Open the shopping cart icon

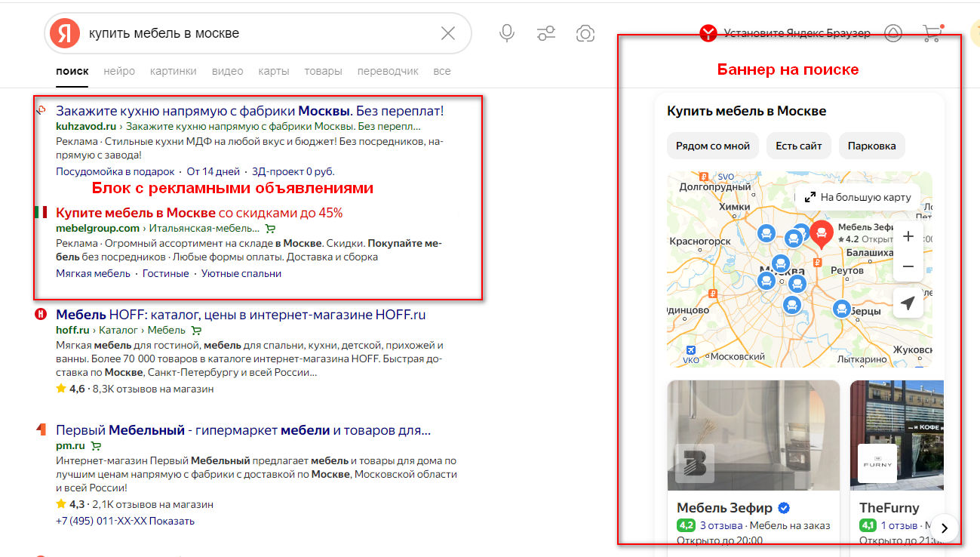tap(932, 33)
